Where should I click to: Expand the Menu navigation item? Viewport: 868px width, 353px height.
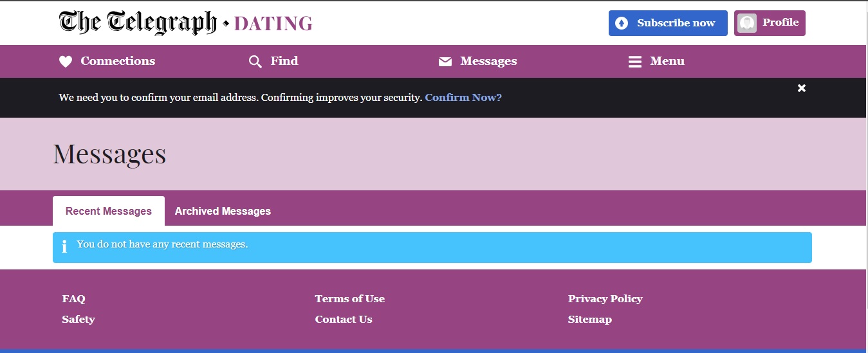tap(656, 62)
